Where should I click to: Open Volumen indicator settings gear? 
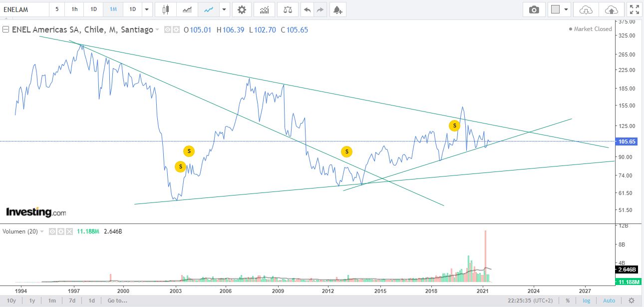point(60,231)
